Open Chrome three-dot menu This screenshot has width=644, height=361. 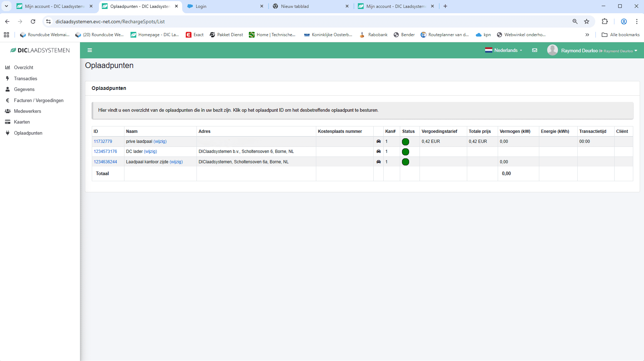pyautogui.click(x=637, y=21)
